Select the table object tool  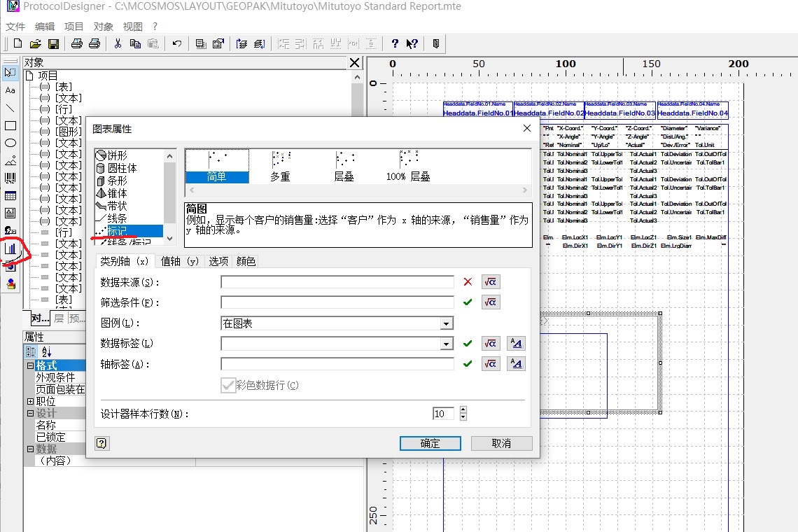tap(10, 195)
